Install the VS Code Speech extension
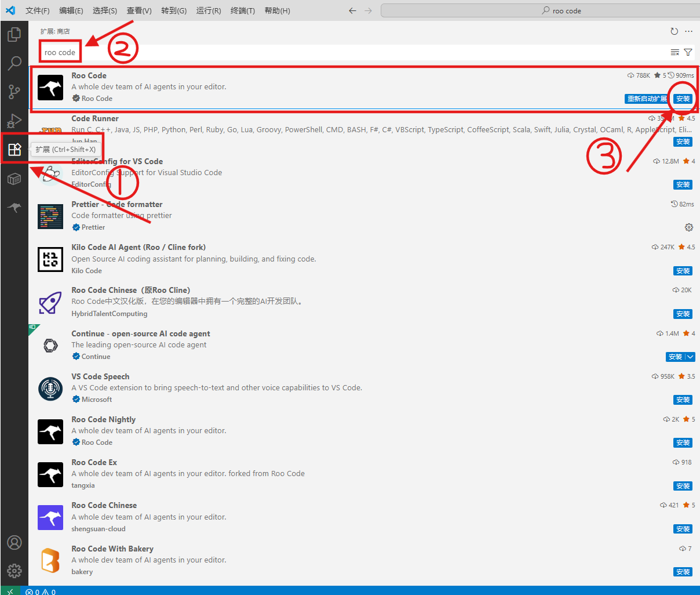Image resolution: width=700 pixels, height=595 pixels. point(683,400)
